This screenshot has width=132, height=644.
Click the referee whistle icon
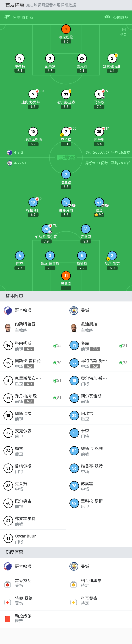pyautogui.click(x=7, y=17)
